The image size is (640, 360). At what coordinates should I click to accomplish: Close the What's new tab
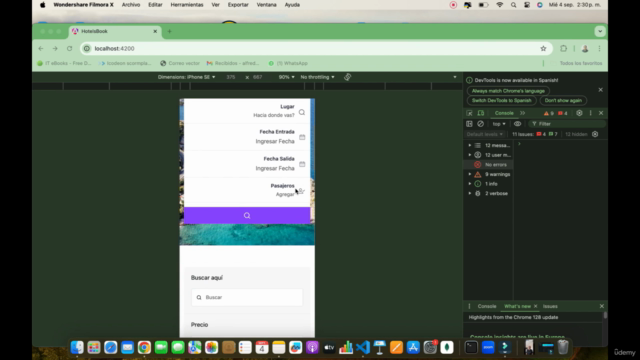coord(536,306)
